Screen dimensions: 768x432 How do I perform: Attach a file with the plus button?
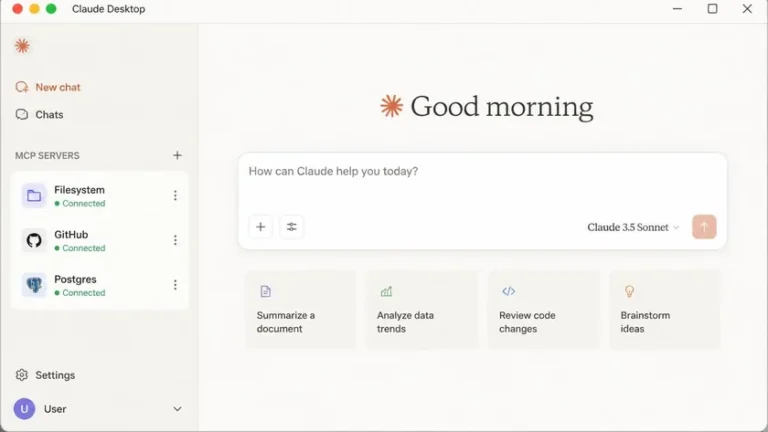tap(261, 227)
